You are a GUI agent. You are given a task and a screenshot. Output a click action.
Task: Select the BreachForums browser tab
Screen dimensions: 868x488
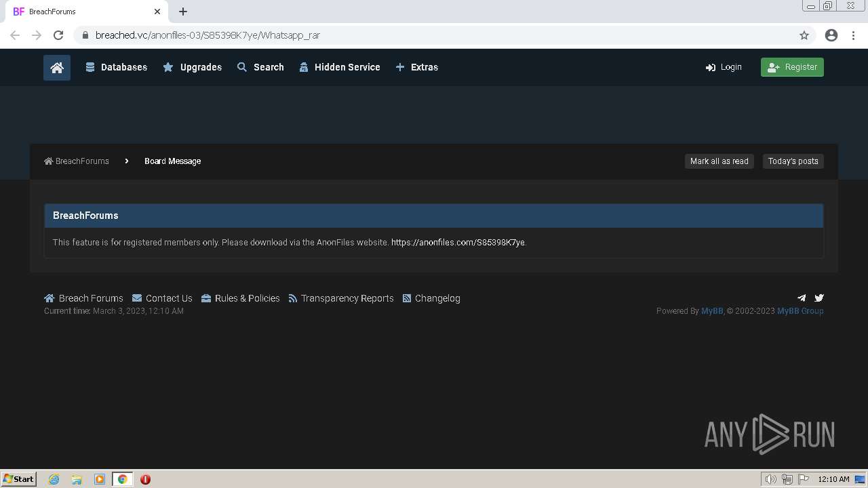[86, 12]
